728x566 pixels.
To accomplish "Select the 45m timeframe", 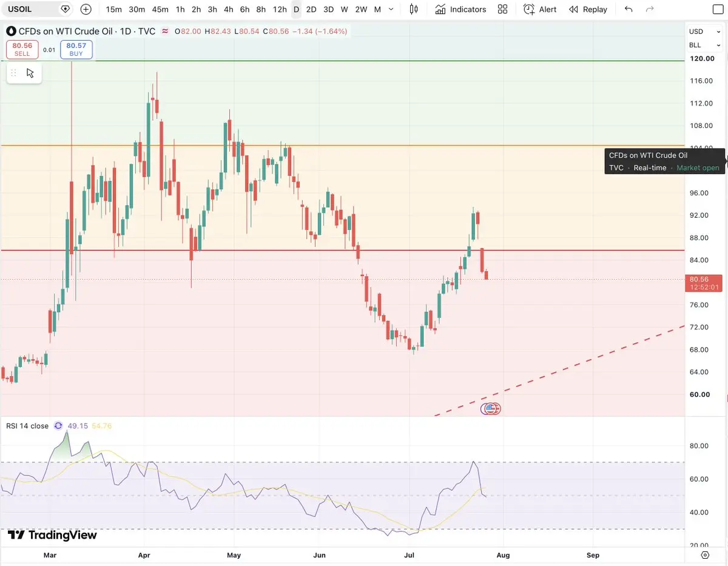I will click(x=160, y=9).
